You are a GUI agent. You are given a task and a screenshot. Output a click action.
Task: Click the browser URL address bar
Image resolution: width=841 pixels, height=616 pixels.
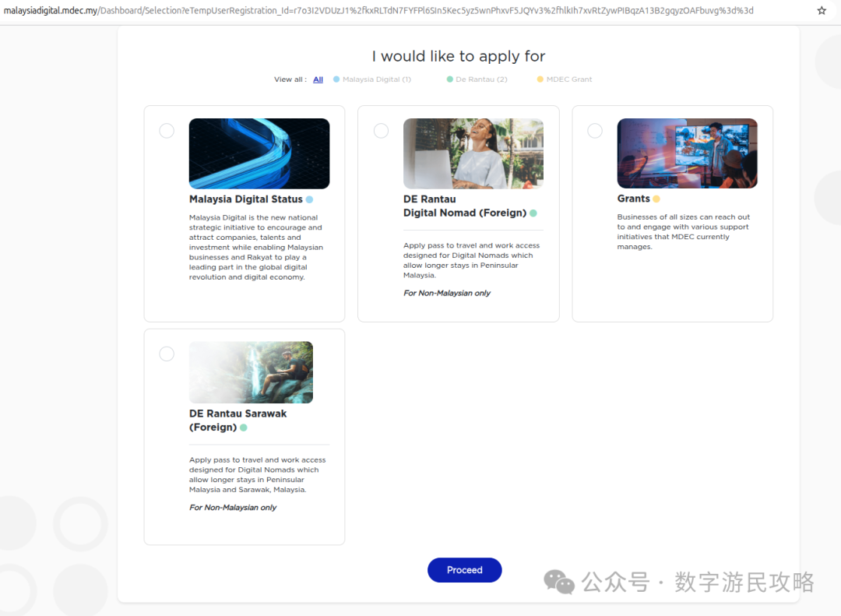point(378,11)
